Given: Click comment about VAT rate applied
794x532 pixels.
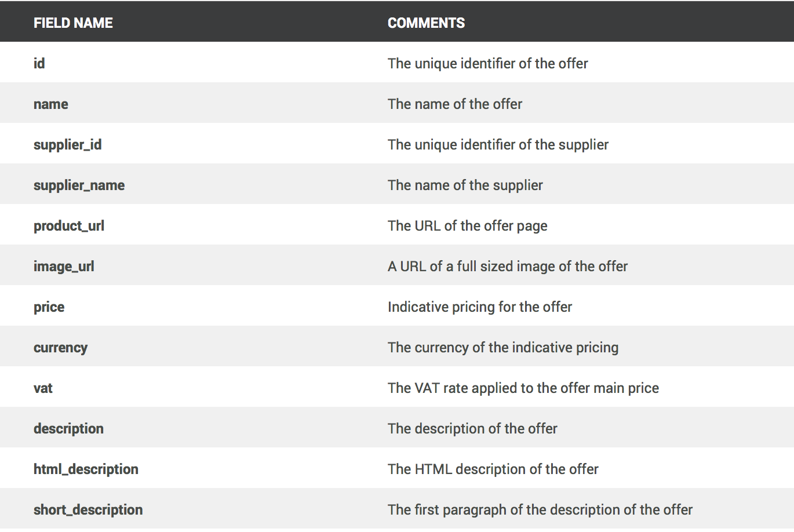Looking at the screenshot, I should (x=523, y=388).
